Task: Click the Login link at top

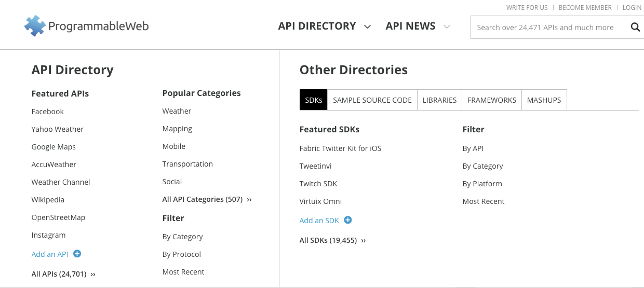Action: pyautogui.click(x=632, y=8)
